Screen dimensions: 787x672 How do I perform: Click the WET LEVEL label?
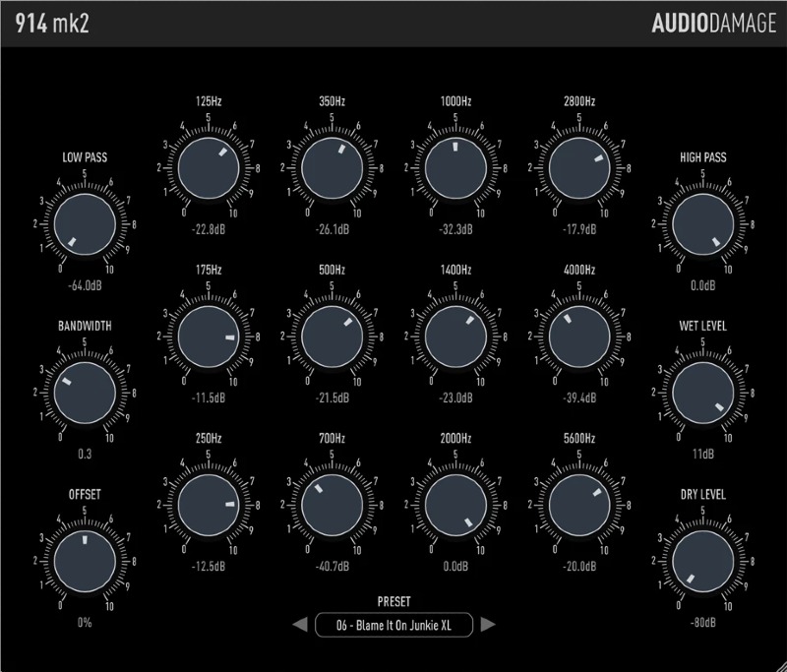[702, 326]
